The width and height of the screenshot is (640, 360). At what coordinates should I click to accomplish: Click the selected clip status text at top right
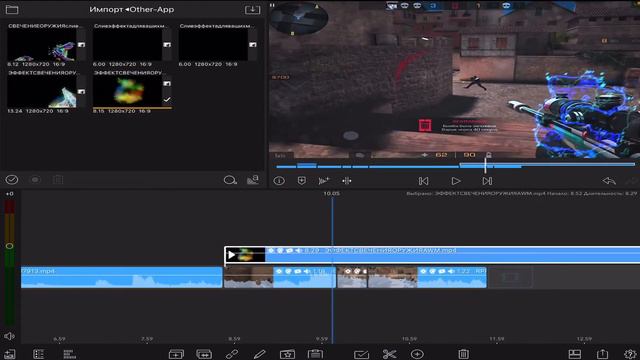[x=521, y=193]
